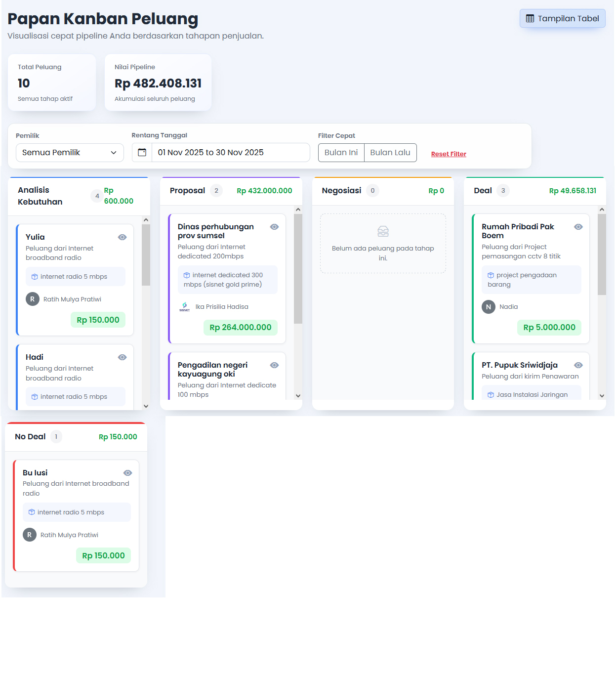Toggle eye icon on Yulia card
The width and height of the screenshot is (616, 676).
tap(123, 237)
